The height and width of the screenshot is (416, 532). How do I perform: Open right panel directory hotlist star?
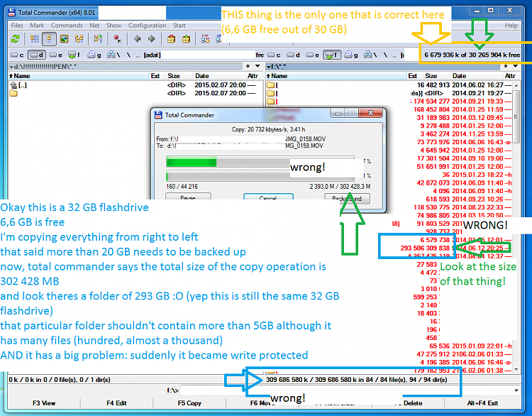click(506, 66)
